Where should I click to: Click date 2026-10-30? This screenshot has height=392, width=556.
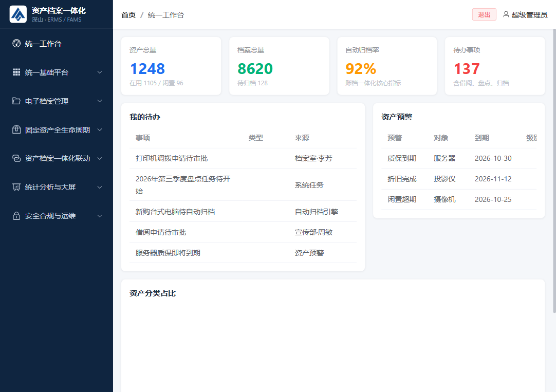(493, 158)
